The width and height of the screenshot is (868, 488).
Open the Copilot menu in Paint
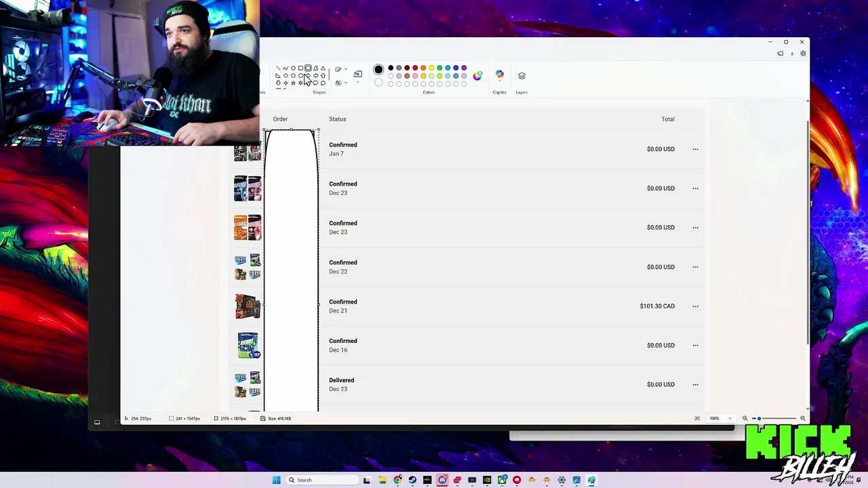[x=500, y=75]
